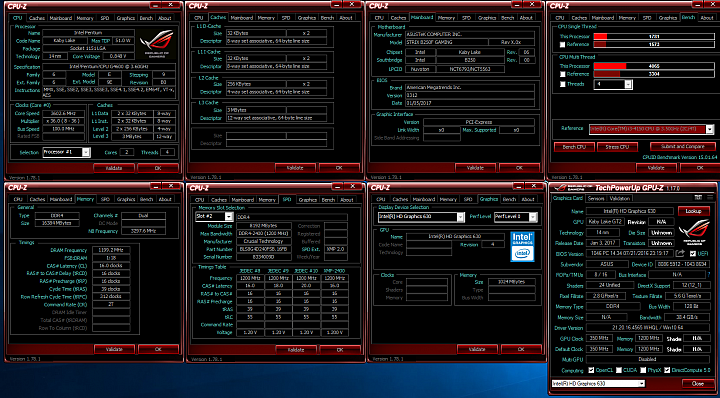720x398 pixels.
Task: Click the Bench CPU button
Action: 574,147
